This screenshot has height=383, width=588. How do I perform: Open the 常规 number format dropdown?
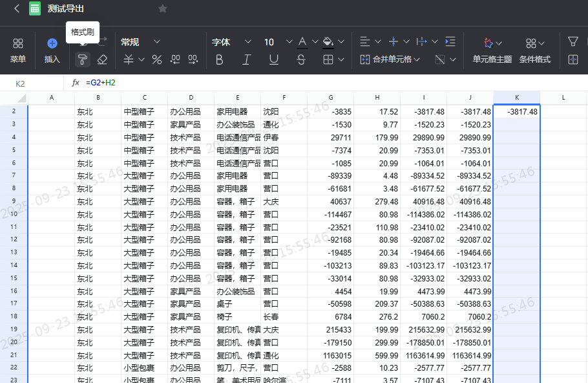tap(140, 41)
